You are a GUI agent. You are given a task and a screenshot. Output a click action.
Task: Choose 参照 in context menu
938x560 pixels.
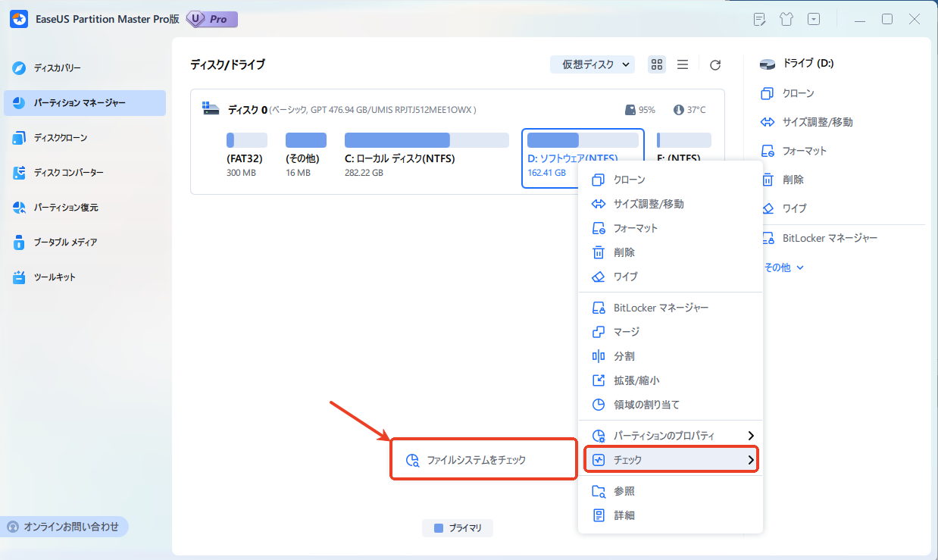pyautogui.click(x=671, y=491)
